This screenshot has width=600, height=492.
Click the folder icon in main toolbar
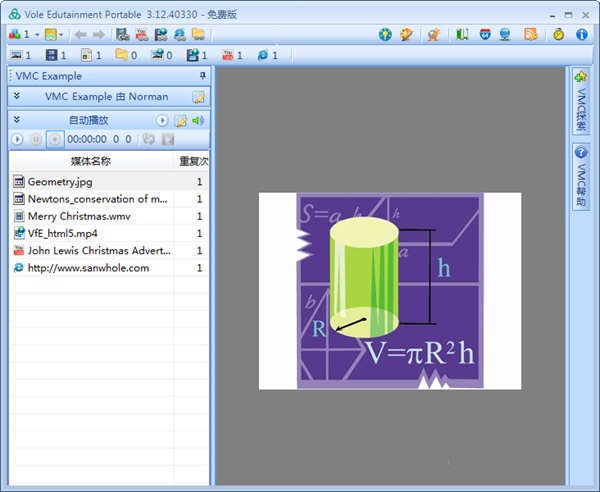tap(198, 34)
